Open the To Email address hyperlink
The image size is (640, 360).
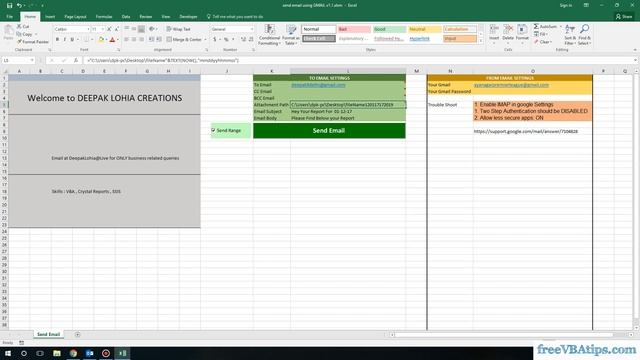(x=318, y=85)
